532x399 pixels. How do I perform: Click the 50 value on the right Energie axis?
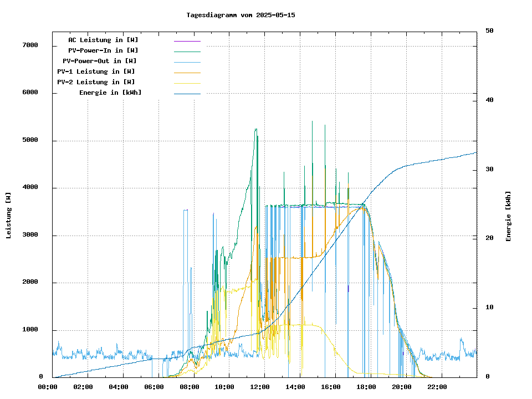[489, 31]
